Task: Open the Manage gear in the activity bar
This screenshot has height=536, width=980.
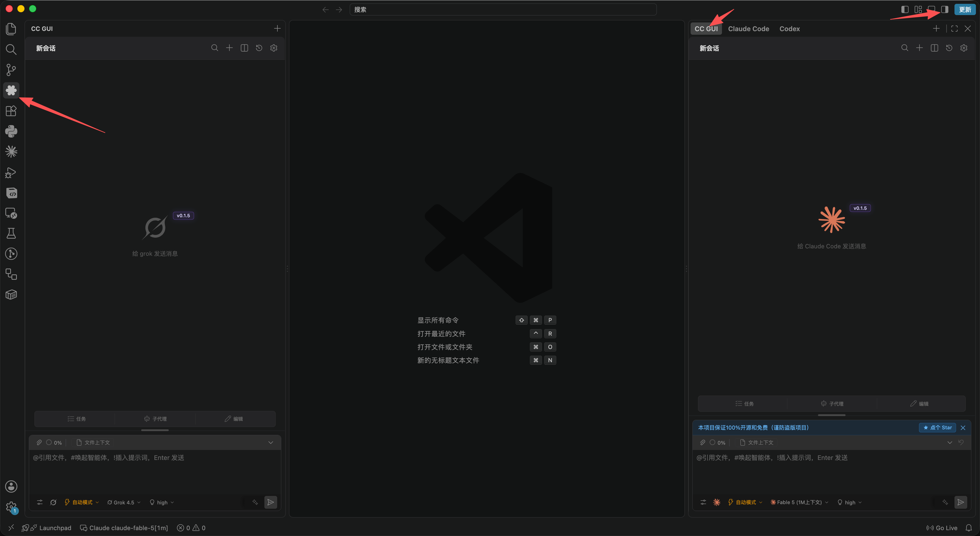Action: pyautogui.click(x=11, y=507)
